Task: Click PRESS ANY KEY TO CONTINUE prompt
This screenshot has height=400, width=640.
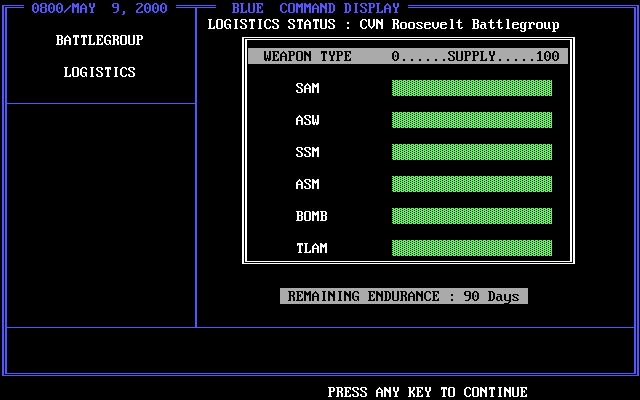Action: click(x=427, y=392)
